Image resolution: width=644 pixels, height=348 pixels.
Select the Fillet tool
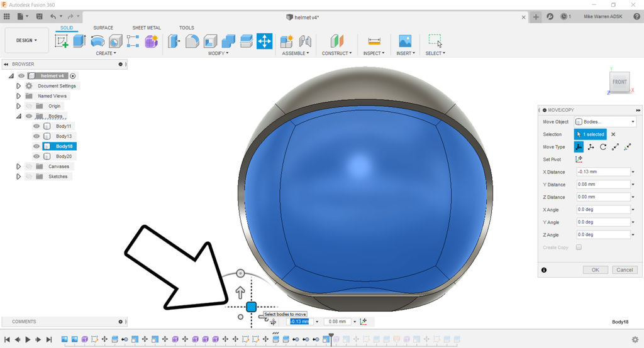click(x=192, y=41)
